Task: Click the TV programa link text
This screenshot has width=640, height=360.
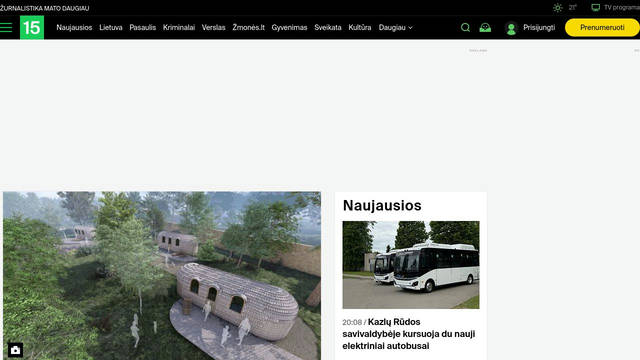Action: coord(621,7)
